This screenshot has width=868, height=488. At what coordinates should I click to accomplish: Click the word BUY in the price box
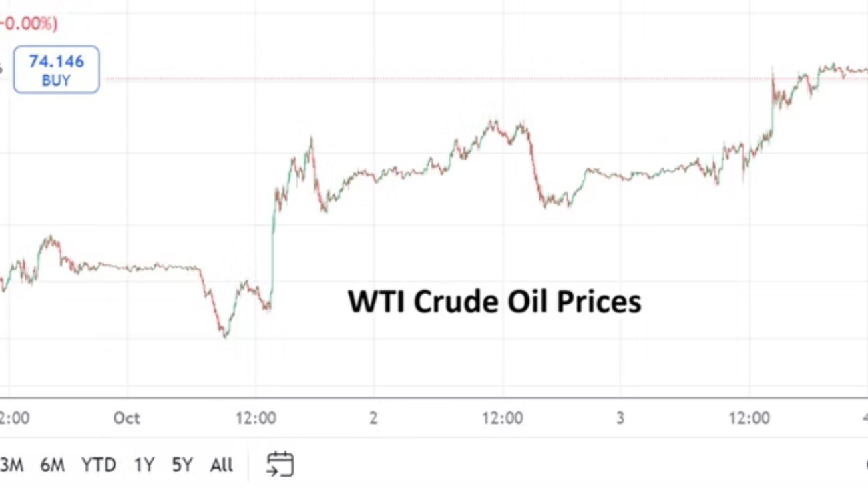coord(56,81)
